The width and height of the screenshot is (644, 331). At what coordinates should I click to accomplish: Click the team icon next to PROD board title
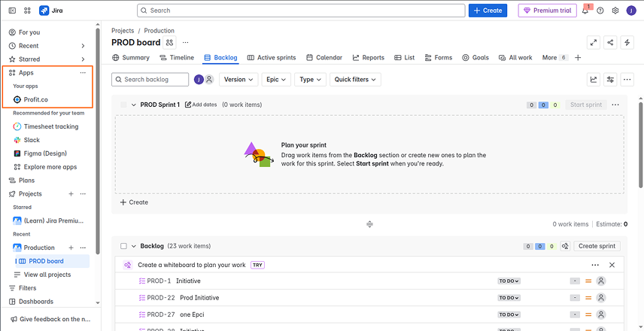click(169, 43)
